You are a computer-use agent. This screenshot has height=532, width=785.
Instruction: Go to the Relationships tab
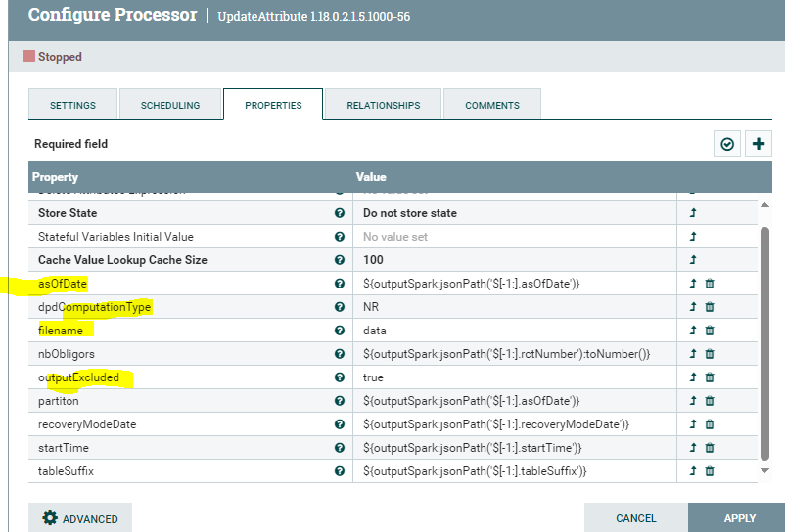pyautogui.click(x=383, y=106)
